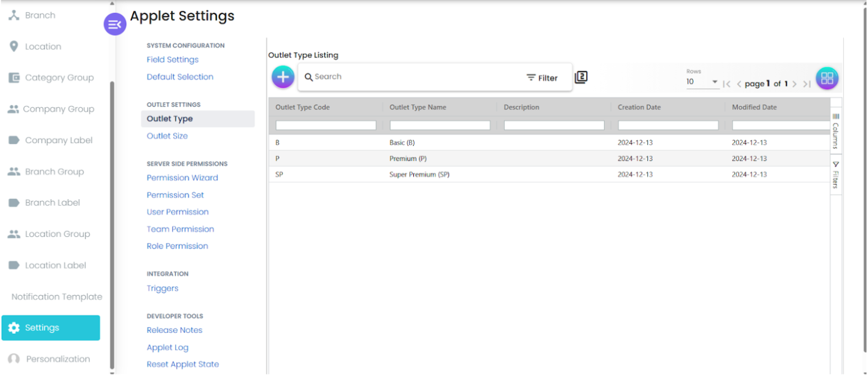Click the Search input field
The image size is (868, 377).
click(410, 77)
